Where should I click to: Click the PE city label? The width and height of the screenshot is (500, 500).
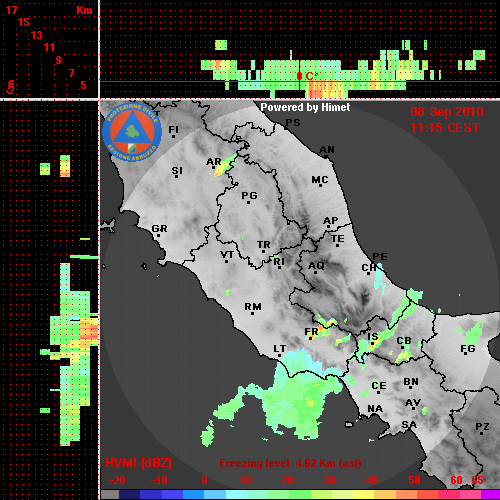[x=380, y=256]
